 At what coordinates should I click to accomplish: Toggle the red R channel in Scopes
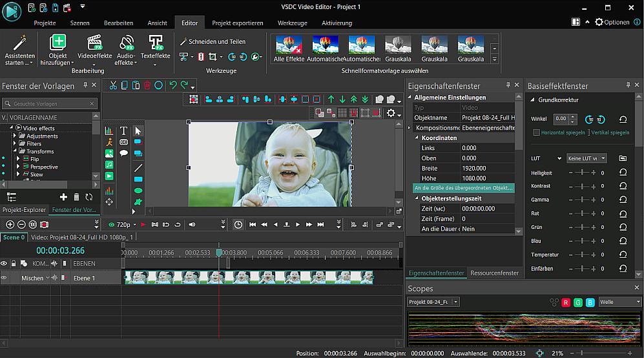(566, 302)
